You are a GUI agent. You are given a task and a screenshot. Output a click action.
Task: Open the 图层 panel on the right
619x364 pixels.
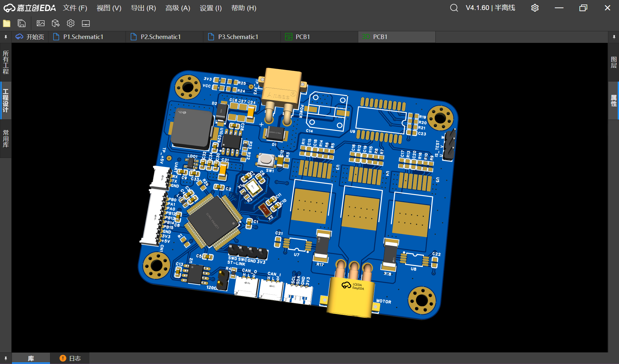[x=614, y=62]
